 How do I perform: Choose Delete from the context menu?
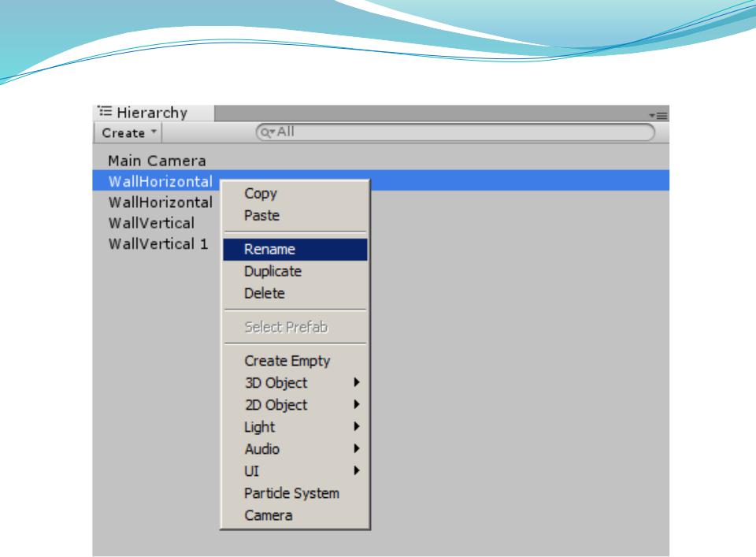[x=295, y=293]
